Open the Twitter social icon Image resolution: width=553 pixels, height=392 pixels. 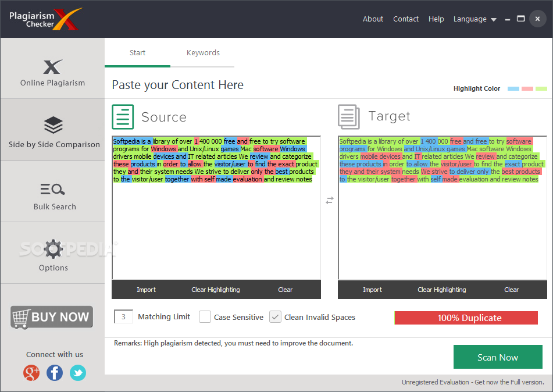click(78, 373)
